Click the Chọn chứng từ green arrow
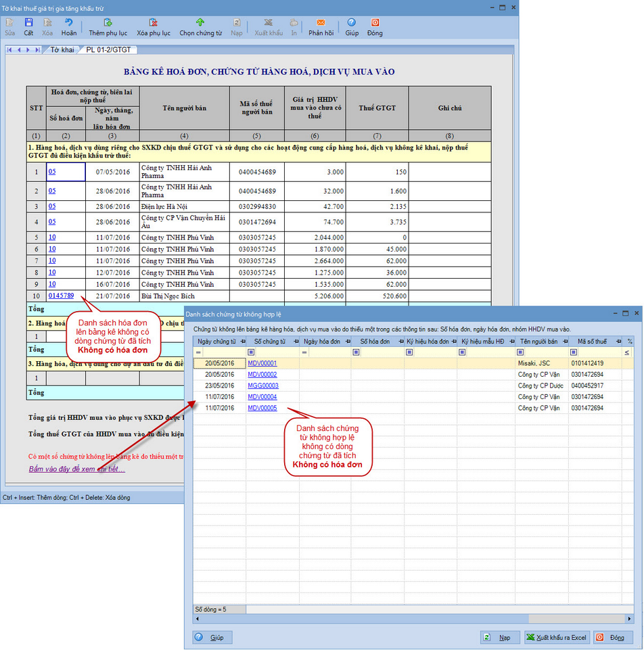The height and width of the screenshot is (650, 644). pyautogui.click(x=200, y=22)
